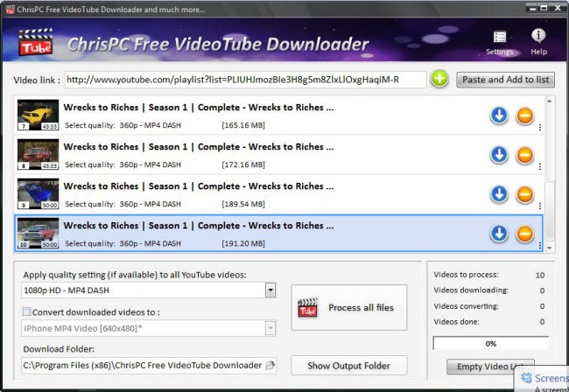This screenshot has height=392, width=569.
Task: Click the [165.16 MB] size text
Action: (x=243, y=125)
